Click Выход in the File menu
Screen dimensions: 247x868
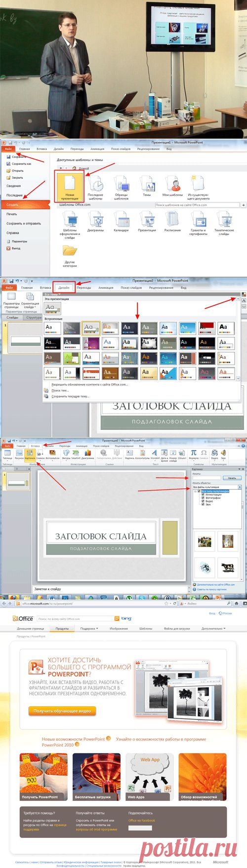pyautogui.click(x=14, y=248)
